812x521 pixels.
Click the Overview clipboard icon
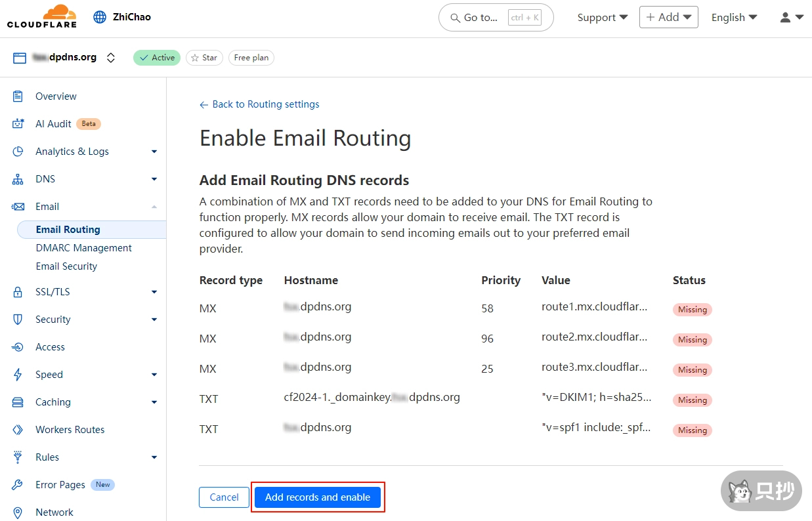pyautogui.click(x=18, y=96)
